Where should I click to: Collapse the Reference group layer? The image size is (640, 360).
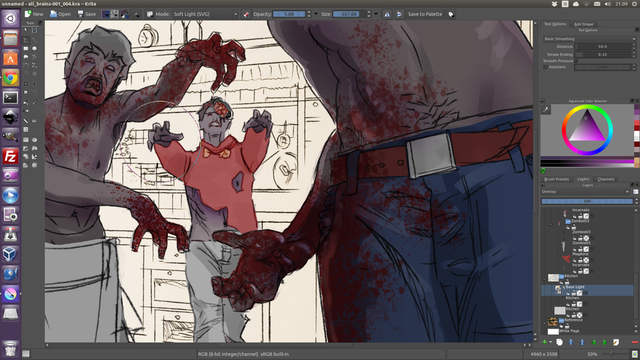click(544, 323)
